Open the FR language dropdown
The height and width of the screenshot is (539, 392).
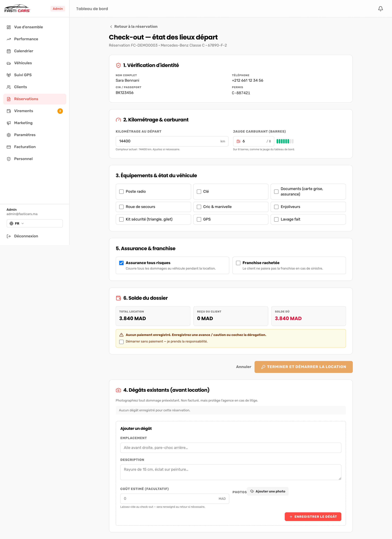35,224
